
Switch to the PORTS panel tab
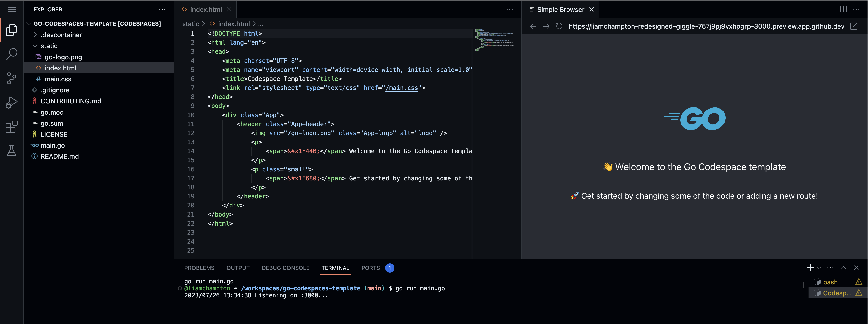pyautogui.click(x=370, y=268)
